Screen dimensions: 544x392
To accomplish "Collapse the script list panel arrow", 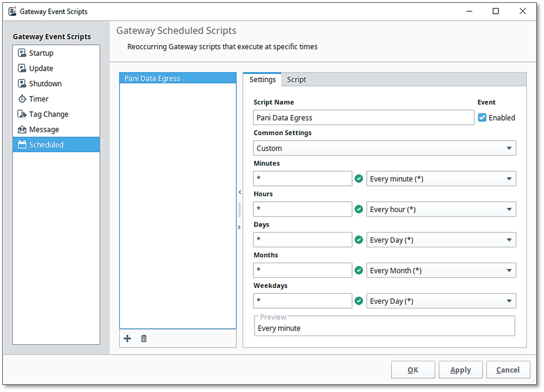I will pyautogui.click(x=239, y=192).
